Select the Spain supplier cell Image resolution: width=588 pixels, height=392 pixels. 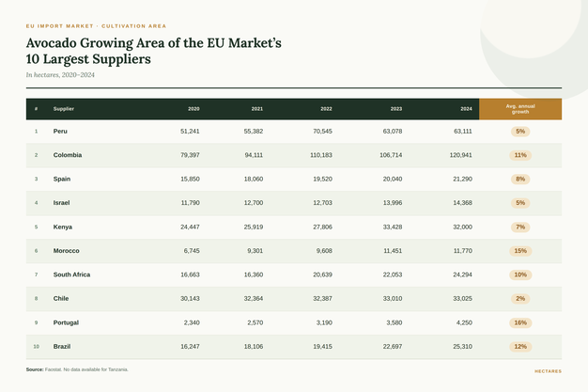tap(61, 179)
